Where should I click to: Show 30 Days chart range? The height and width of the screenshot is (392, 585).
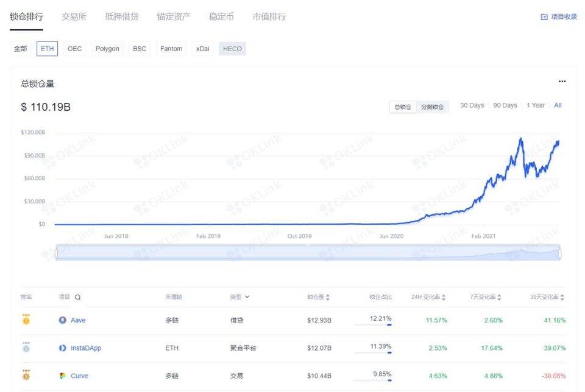(472, 105)
